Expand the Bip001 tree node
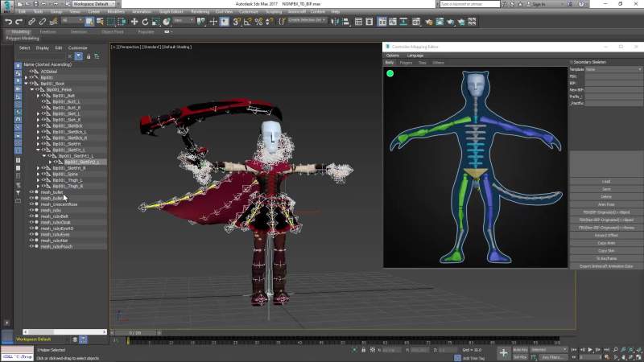 27,77
